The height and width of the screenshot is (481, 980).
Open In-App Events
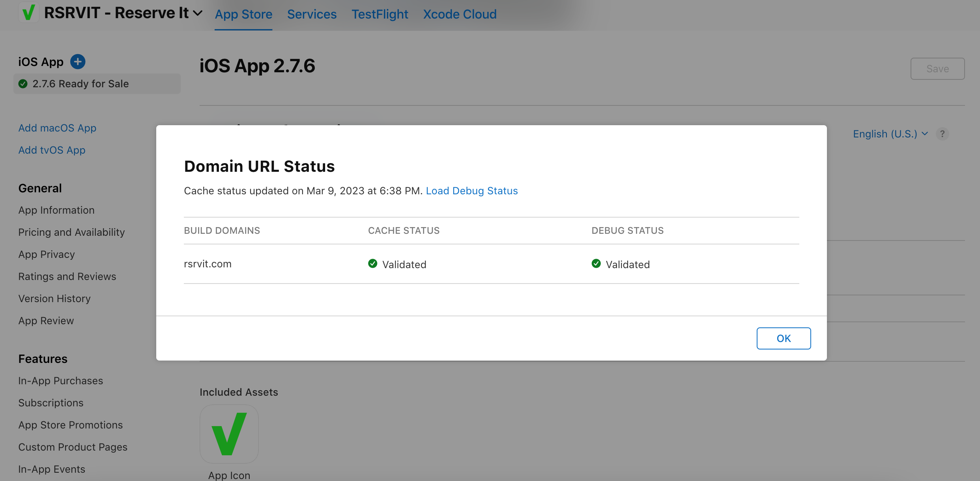pos(52,469)
